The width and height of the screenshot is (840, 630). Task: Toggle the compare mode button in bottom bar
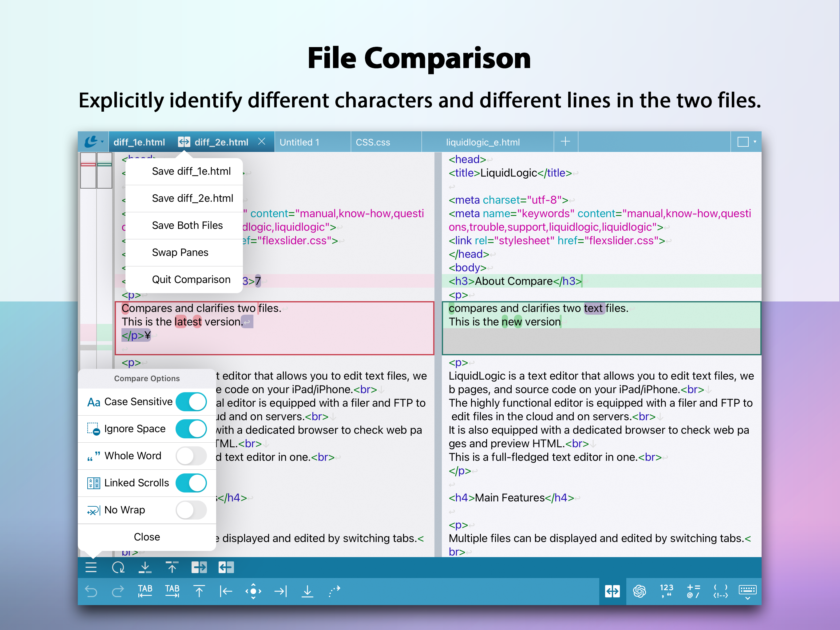pyautogui.click(x=612, y=591)
